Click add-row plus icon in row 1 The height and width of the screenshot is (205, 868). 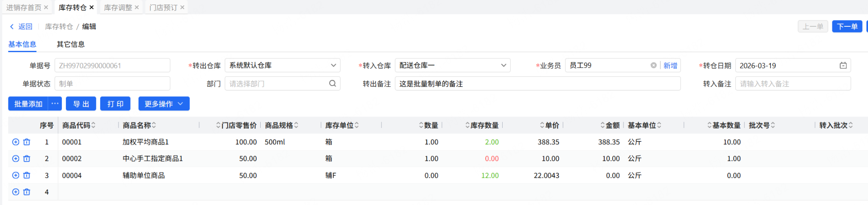(16, 142)
